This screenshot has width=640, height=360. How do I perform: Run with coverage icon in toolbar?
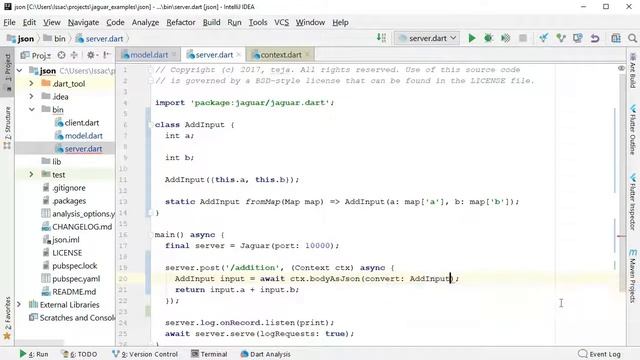(505, 38)
